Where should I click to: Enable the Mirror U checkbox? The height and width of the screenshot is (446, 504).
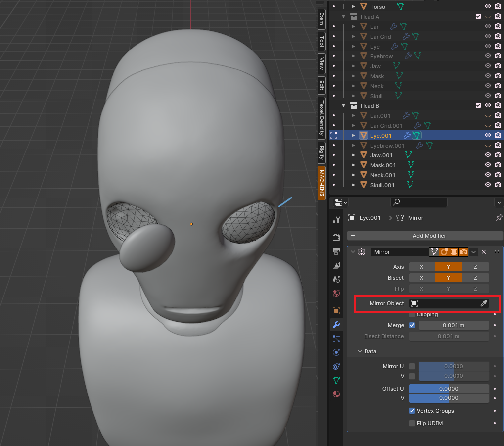click(x=412, y=366)
